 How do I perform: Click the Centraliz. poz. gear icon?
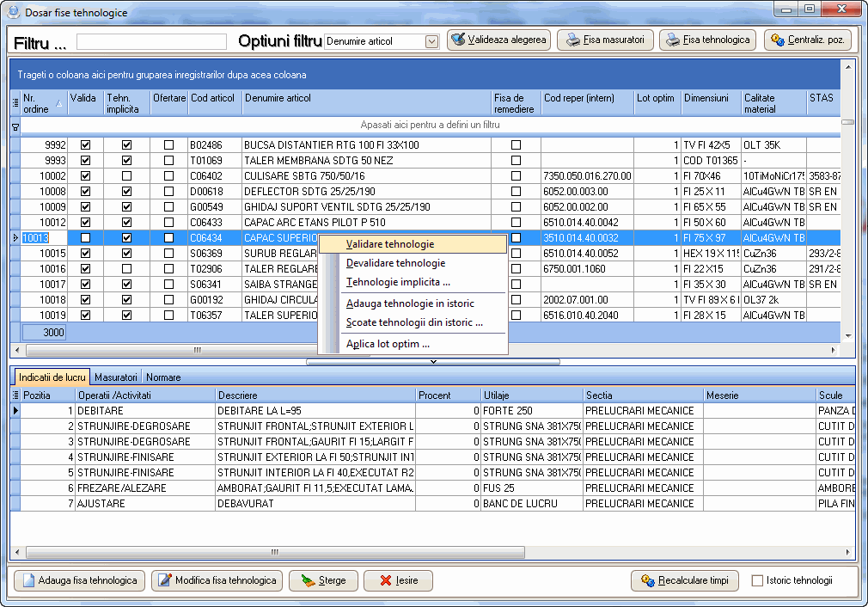pyautogui.click(x=777, y=40)
